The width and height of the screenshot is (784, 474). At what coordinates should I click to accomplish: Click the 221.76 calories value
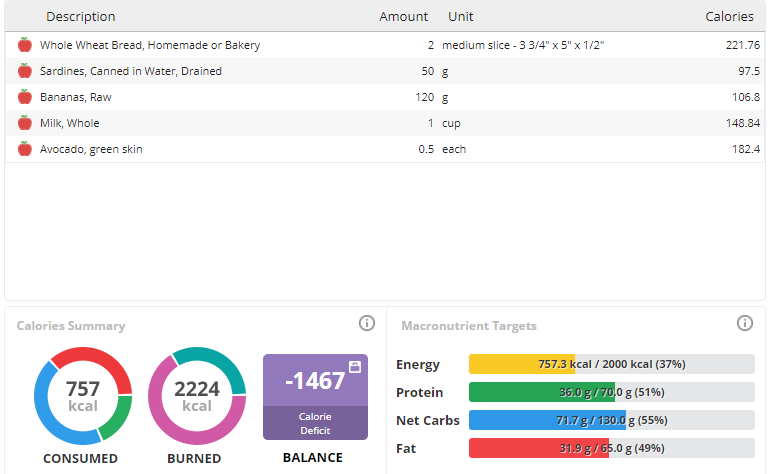pos(742,45)
